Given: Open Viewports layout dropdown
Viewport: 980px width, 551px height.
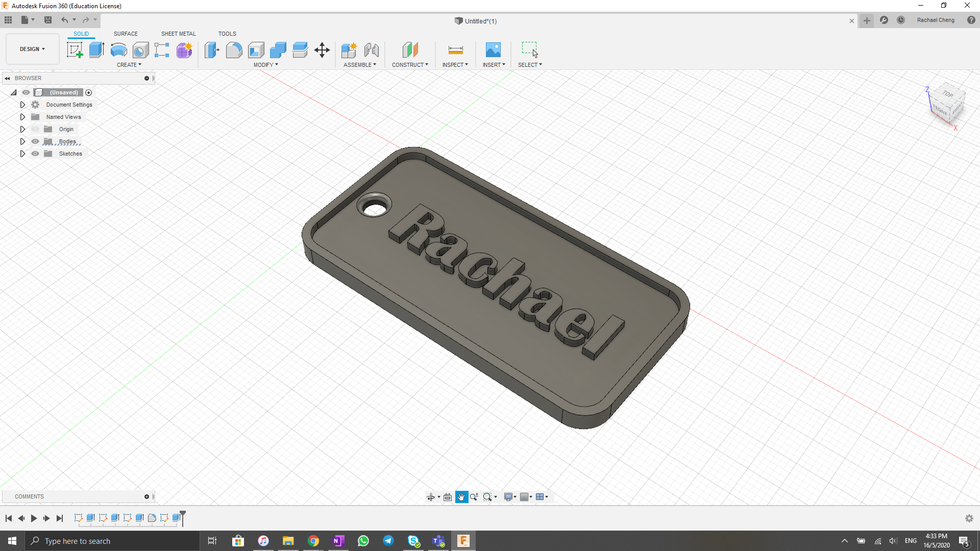Looking at the screenshot, I should 542,497.
